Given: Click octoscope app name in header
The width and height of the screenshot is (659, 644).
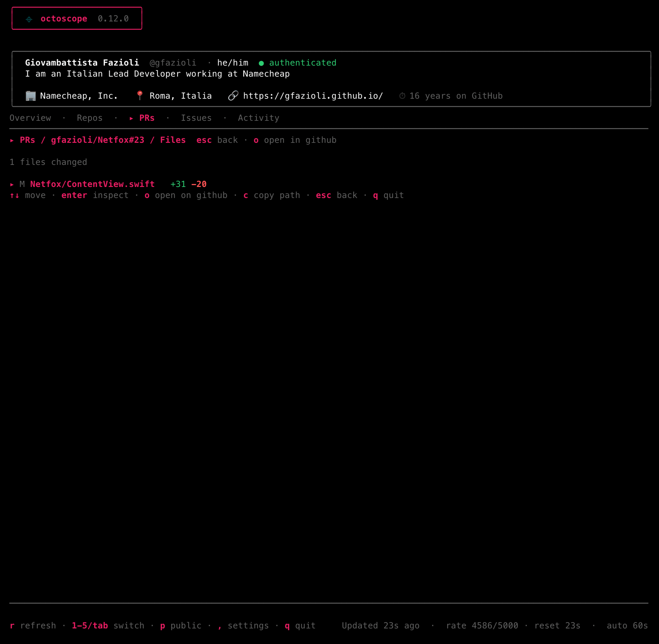Looking at the screenshot, I should [x=64, y=19].
